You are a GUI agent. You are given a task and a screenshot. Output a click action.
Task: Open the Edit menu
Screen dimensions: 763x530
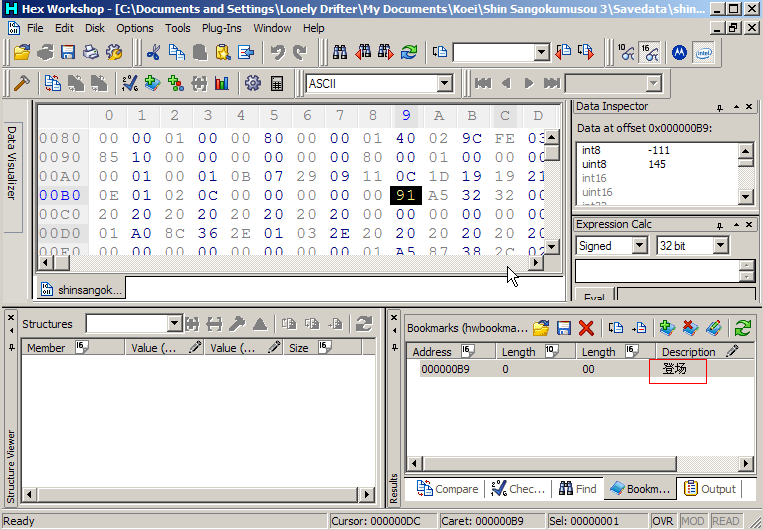click(64, 28)
